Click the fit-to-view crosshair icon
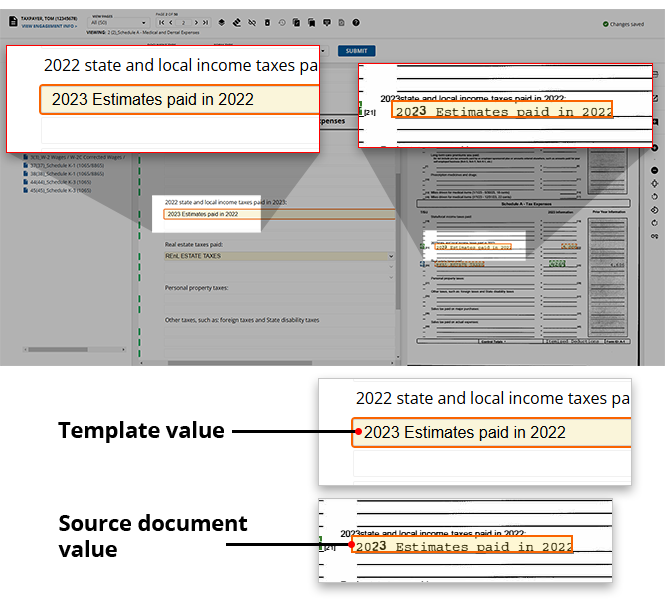The height and width of the screenshot is (615, 665). [654, 183]
